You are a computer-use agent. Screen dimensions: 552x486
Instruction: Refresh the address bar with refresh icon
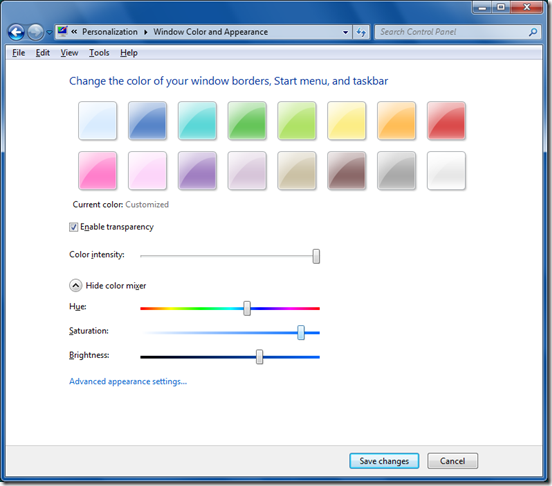click(x=361, y=32)
